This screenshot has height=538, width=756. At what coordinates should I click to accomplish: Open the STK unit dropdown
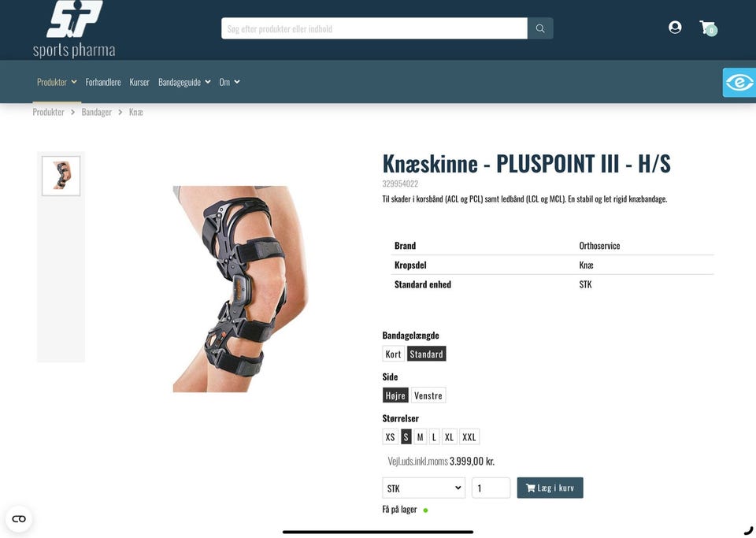tap(424, 488)
